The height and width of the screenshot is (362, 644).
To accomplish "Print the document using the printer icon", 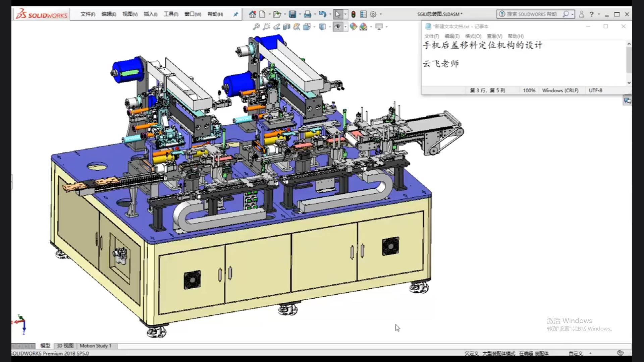I will (307, 14).
